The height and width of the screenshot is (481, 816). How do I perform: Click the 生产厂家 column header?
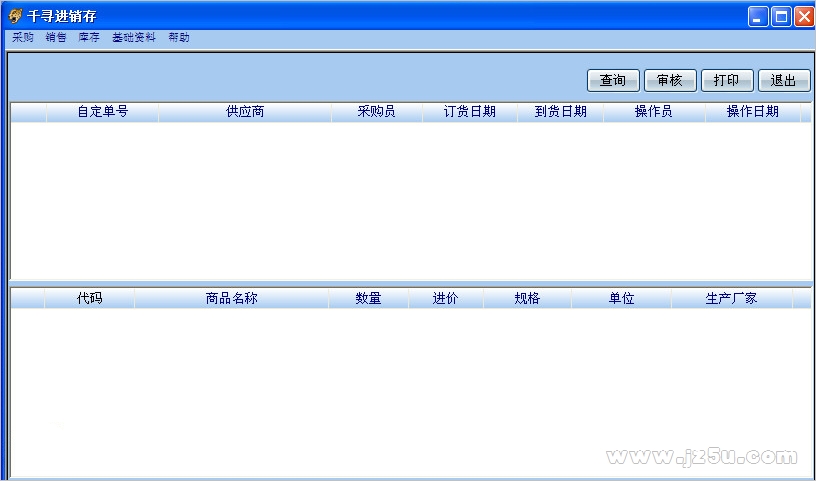(x=732, y=299)
